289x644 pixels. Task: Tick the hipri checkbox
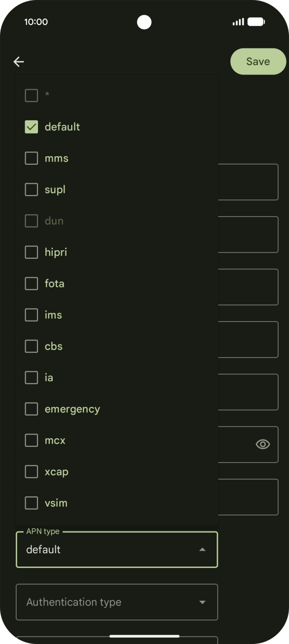(31, 252)
